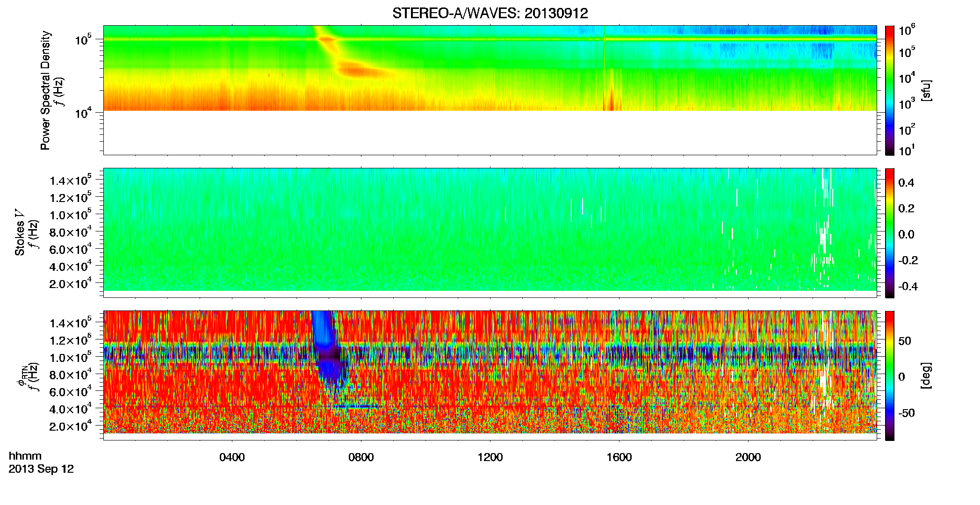Viewport: 980px width, 505px height.
Task: Click the 0.4 tick on Stokes colorbar
Action: 906,183
